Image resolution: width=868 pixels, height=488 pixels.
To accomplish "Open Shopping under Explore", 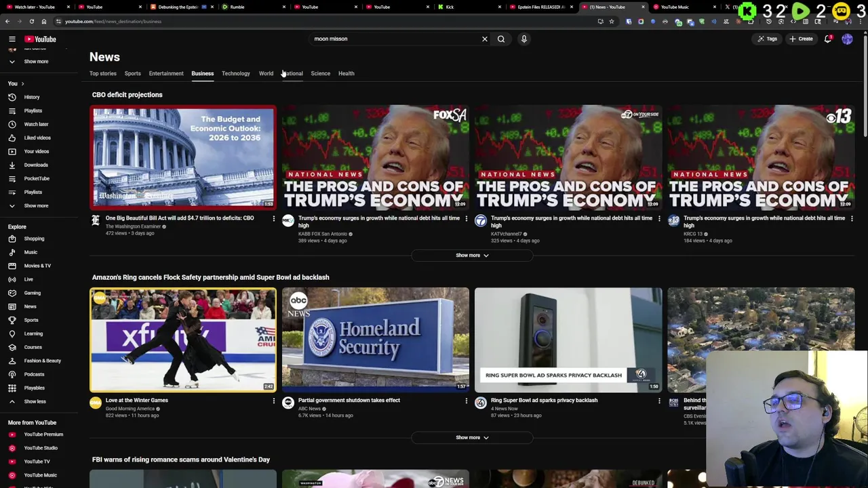I will click(34, 239).
